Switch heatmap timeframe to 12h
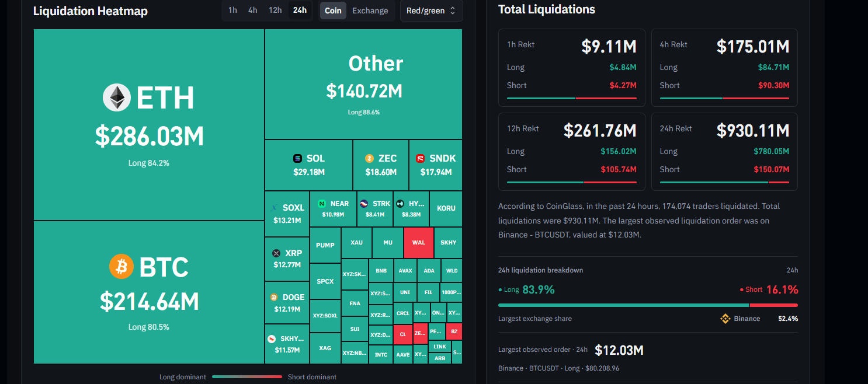 coord(275,10)
